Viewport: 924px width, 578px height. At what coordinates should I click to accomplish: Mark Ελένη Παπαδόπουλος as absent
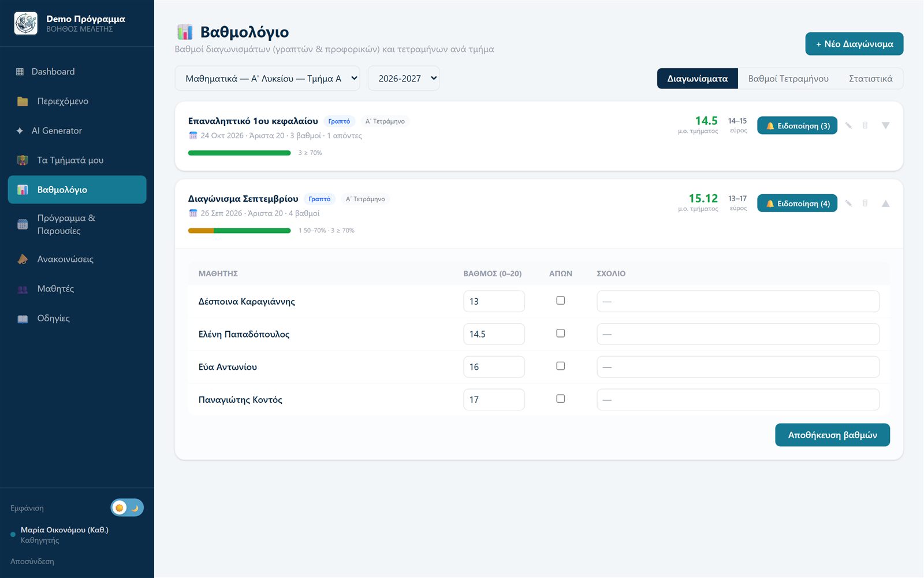(560, 334)
